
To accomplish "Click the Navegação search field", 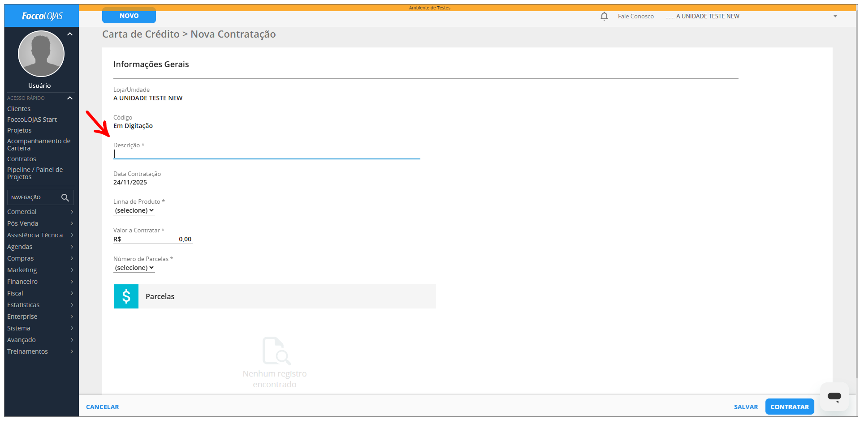I will [x=40, y=197].
